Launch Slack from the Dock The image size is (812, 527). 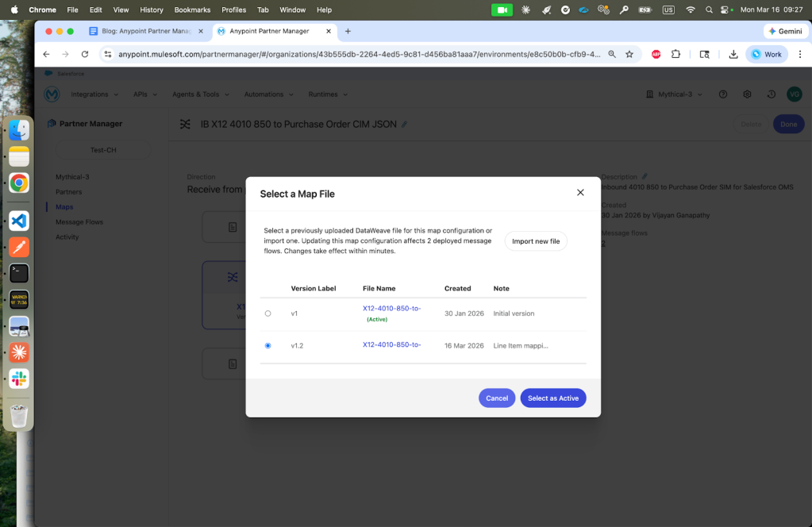[19, 378]
